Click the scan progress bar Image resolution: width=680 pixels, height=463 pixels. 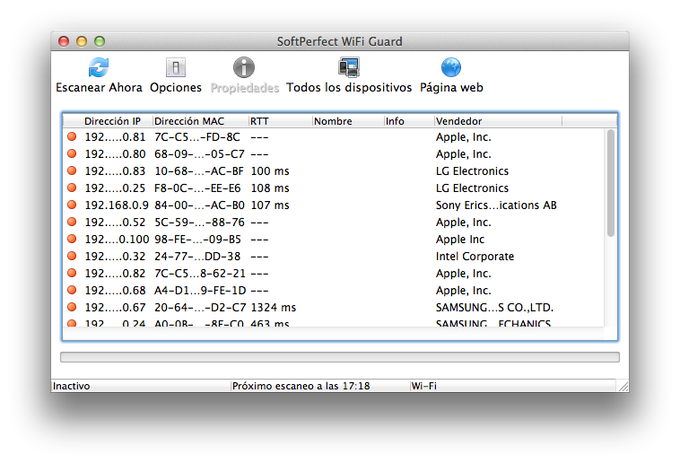(340, 357)
